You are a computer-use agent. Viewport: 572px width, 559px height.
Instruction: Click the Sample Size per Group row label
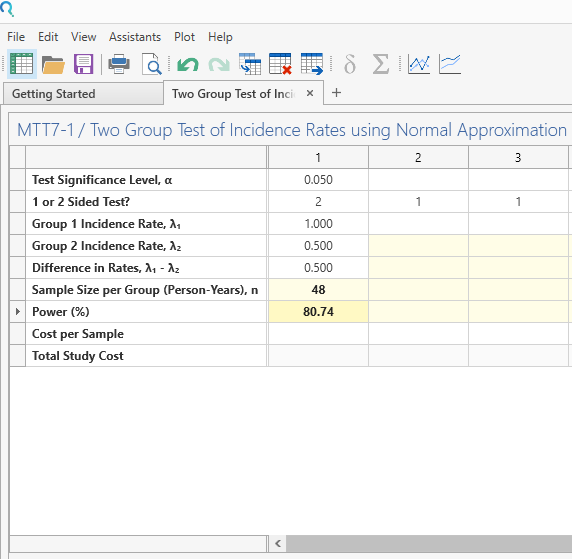pyautogui.click(x=145, y=290)
